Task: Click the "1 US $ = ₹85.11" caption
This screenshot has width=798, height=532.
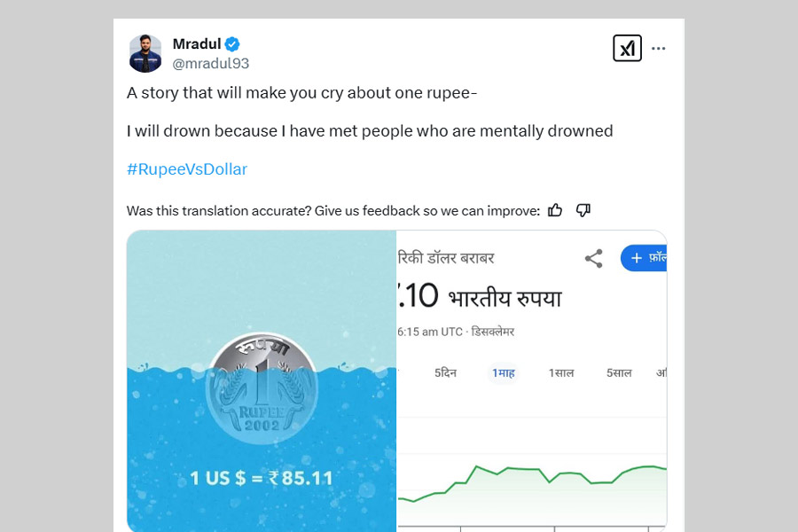Action: (x=262, y=479)
